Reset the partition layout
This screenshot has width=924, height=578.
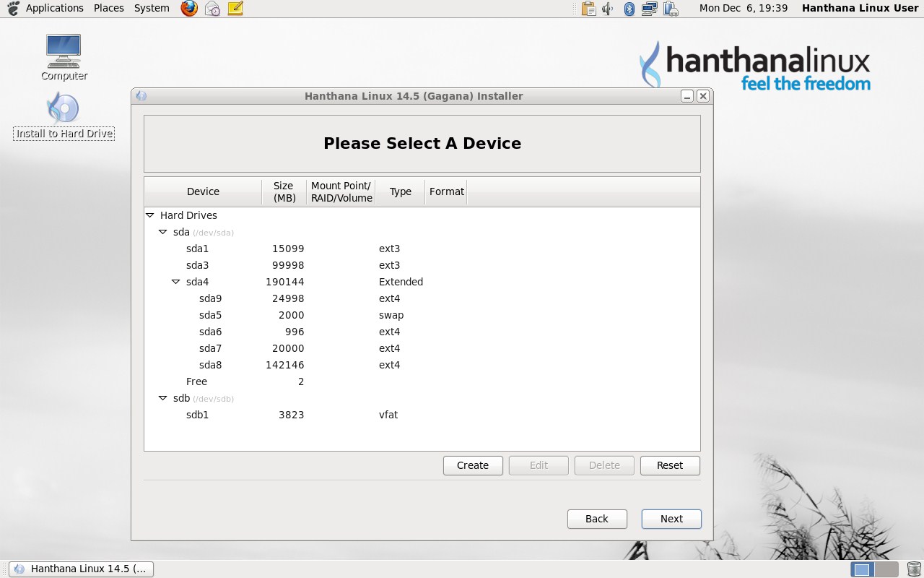point(670,465)
